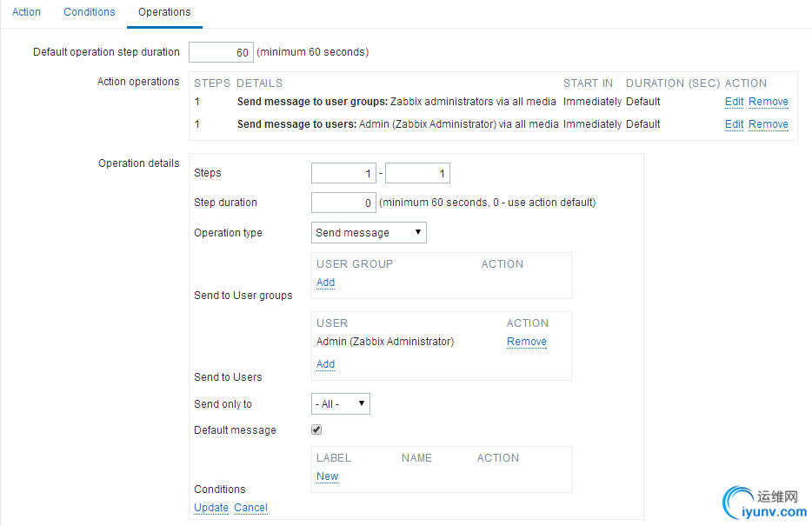Screen dimensions: 812x526
Task: Open the Operation type dropdown
Action: tap(369, 233)
